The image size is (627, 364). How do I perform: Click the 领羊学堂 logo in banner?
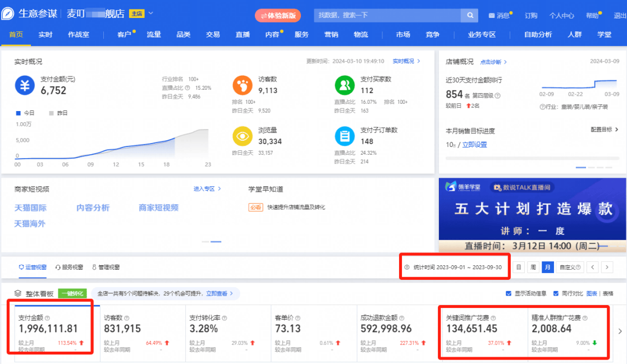point(463,187)
